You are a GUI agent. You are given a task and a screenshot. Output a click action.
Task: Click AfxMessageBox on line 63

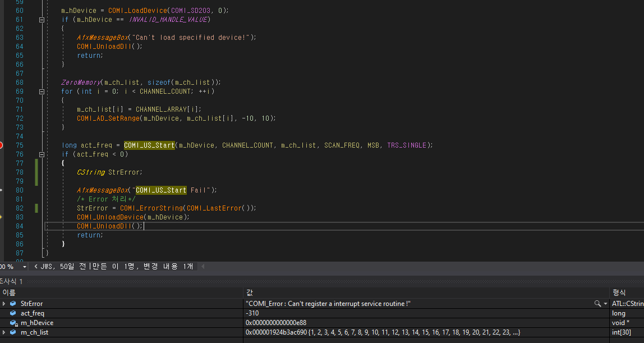point(103,38)
